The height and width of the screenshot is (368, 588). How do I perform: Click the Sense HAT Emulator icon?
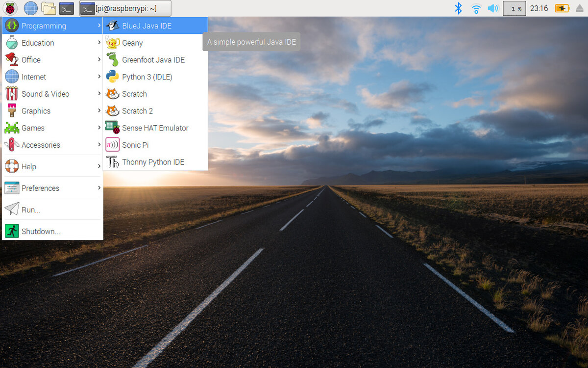point(113,128)
